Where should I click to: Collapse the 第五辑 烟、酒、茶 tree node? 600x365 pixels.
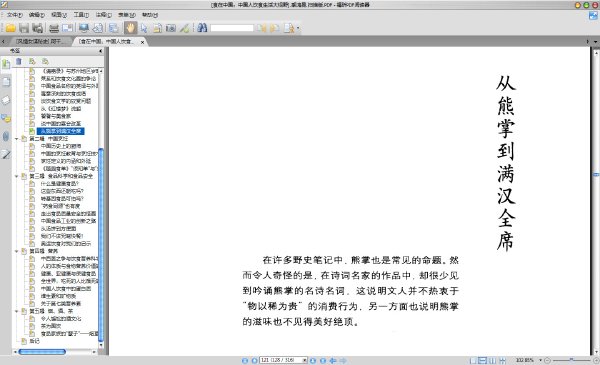pos(16,311)
